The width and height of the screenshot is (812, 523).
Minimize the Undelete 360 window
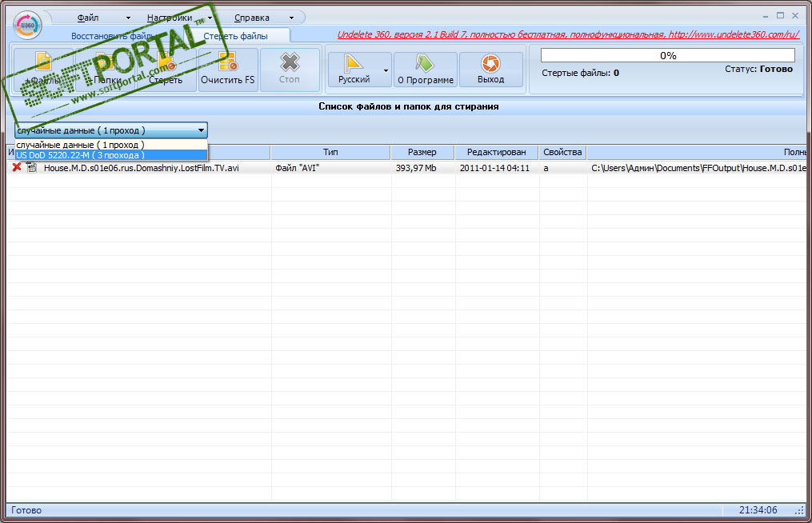(766, 16)
